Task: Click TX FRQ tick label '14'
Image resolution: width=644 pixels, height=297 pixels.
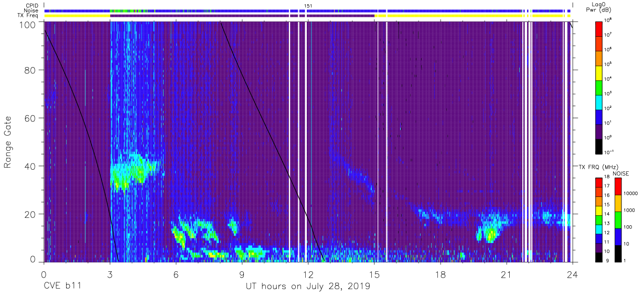Action: click(607, 214)
